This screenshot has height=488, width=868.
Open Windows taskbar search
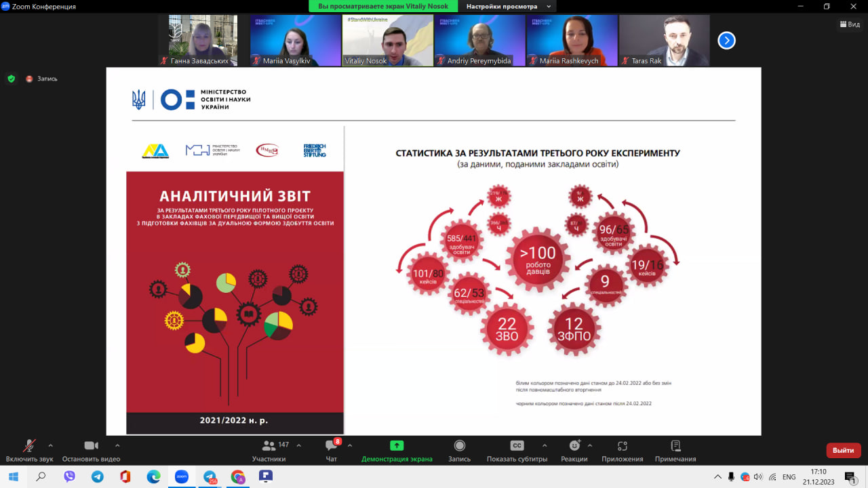[41, 476]
